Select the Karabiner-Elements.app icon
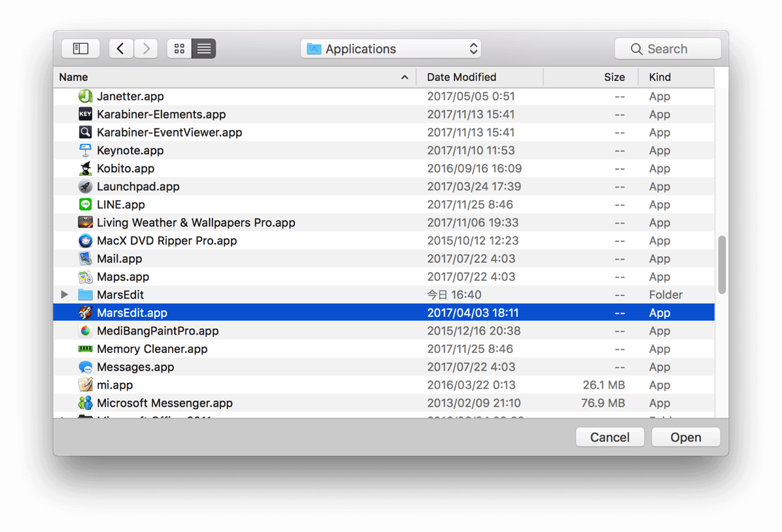 point(85,114)
